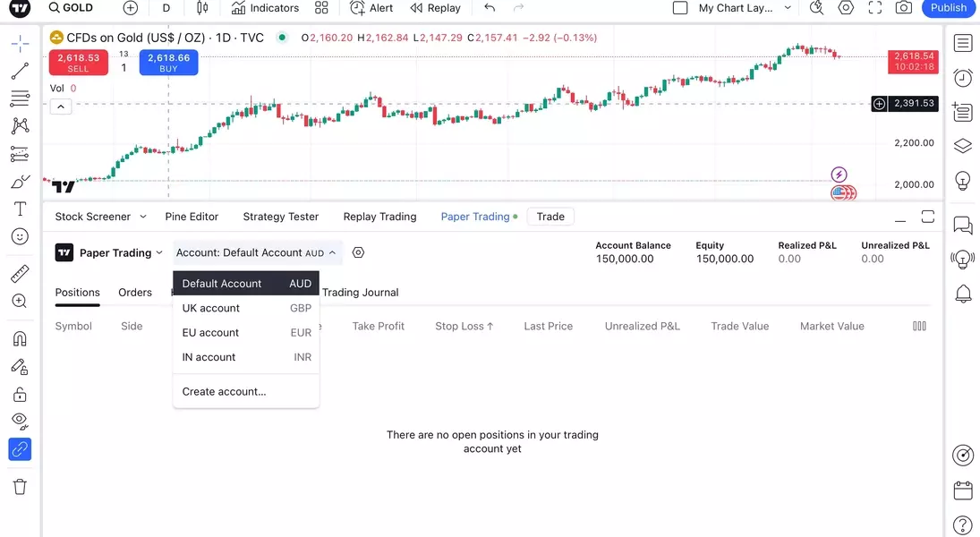Screen dimensions: 980x537
Task: Click the purple lightning event marker on chart
Action: [x=839, y=175]
